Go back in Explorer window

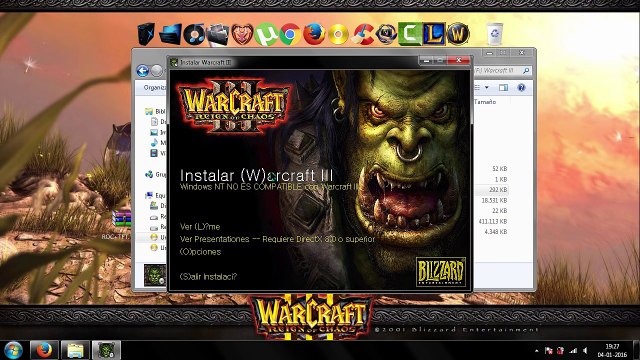point(142,71)
